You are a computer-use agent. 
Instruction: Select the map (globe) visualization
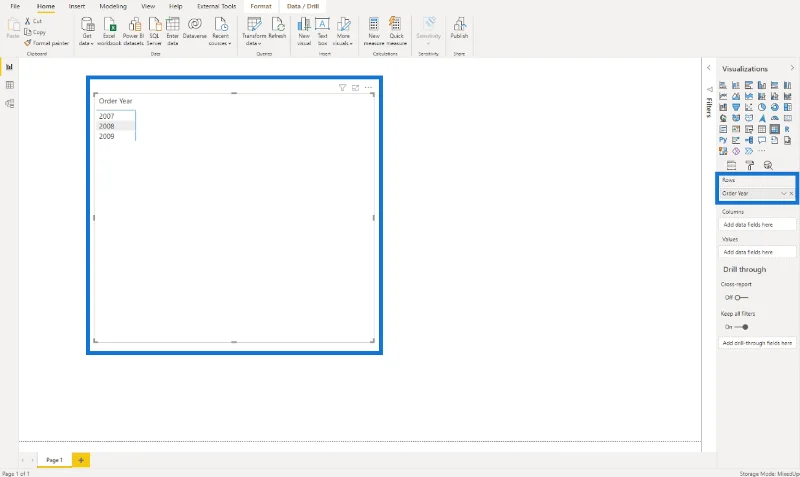[x=723, y=118]
